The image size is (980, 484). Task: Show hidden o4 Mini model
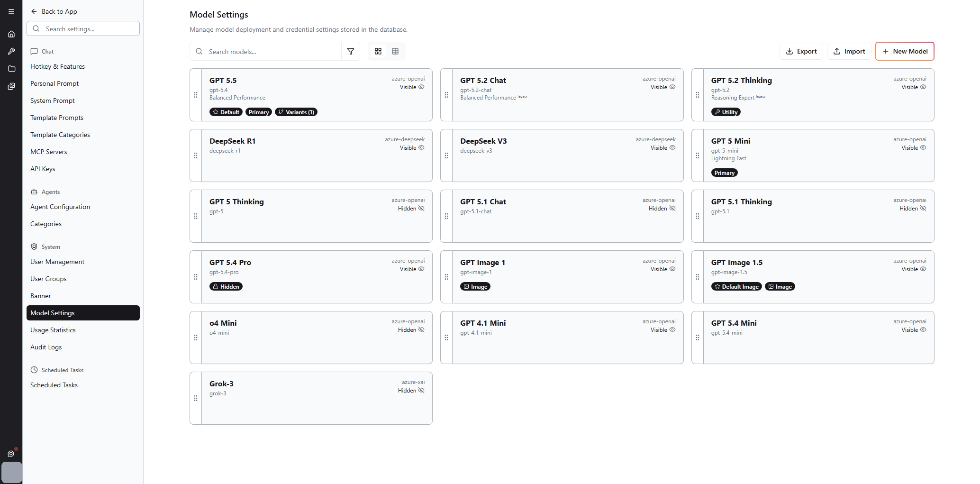(421, 329)
